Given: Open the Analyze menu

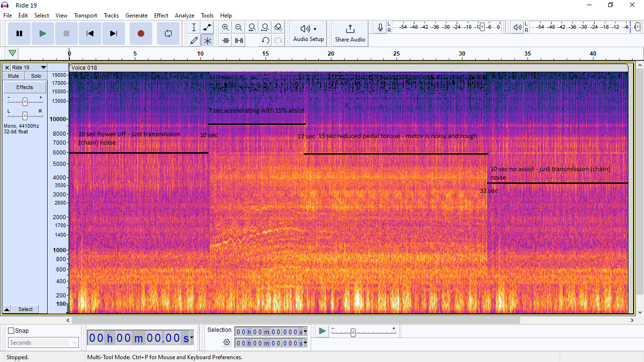Looking at the screenshot, I should (184, 16).
